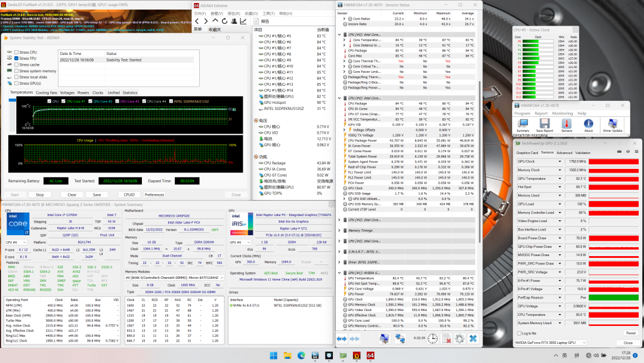Open the Driver Update tool in HWiNFO64
This screenshot has height=363, width=644.
612,124
